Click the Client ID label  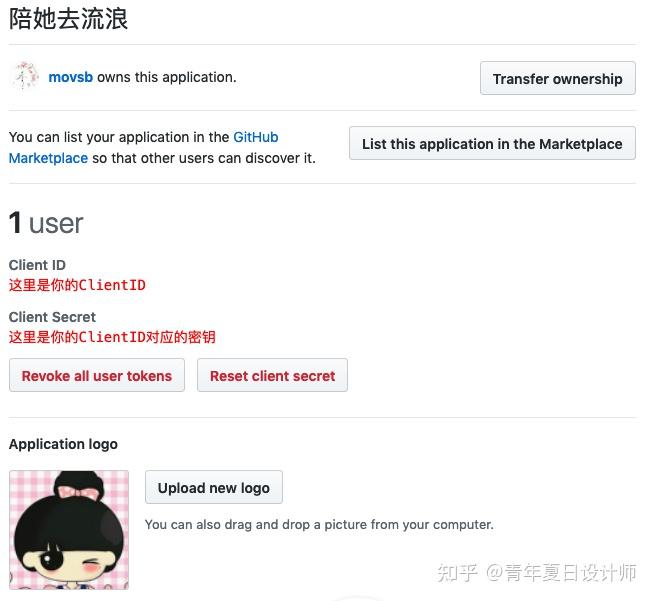click(37, 265)
